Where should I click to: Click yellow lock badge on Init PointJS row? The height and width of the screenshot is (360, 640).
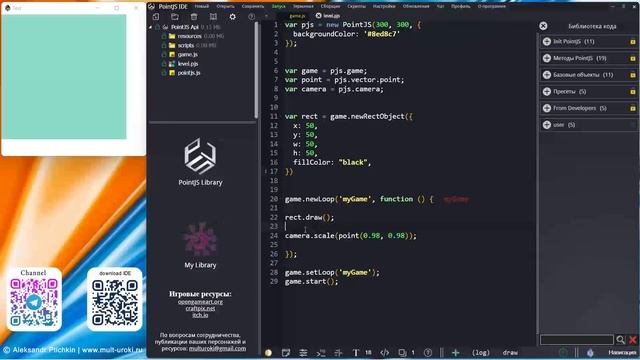point(633,42)
